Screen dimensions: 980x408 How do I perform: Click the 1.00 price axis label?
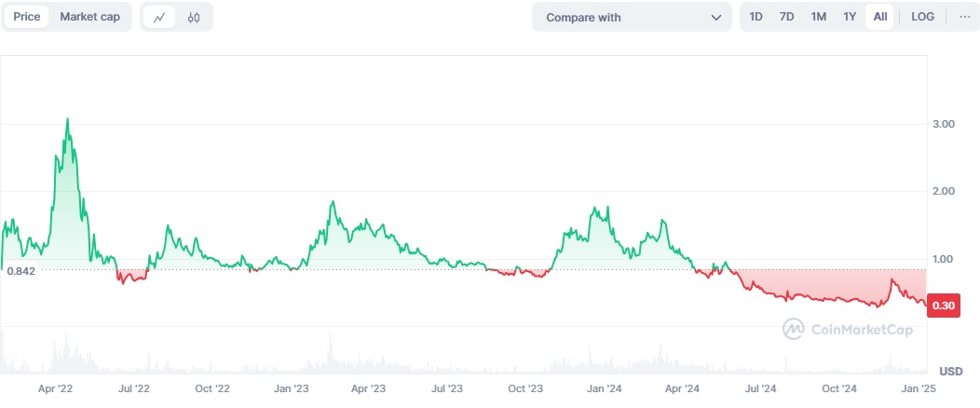(x=943, y=259)
